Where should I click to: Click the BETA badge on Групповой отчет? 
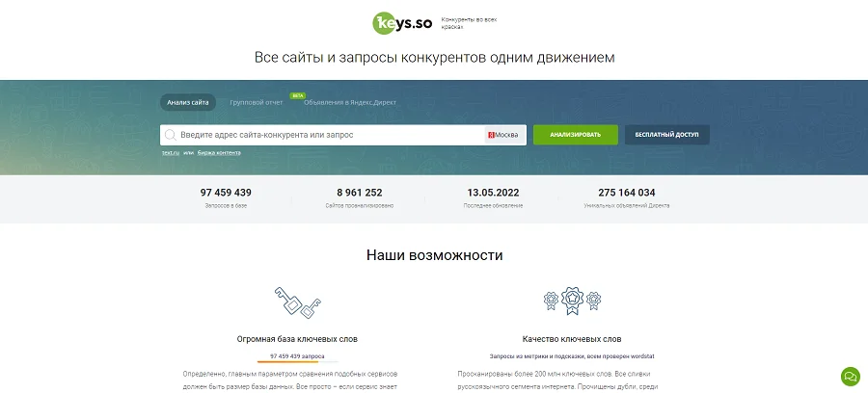point(297,95)
